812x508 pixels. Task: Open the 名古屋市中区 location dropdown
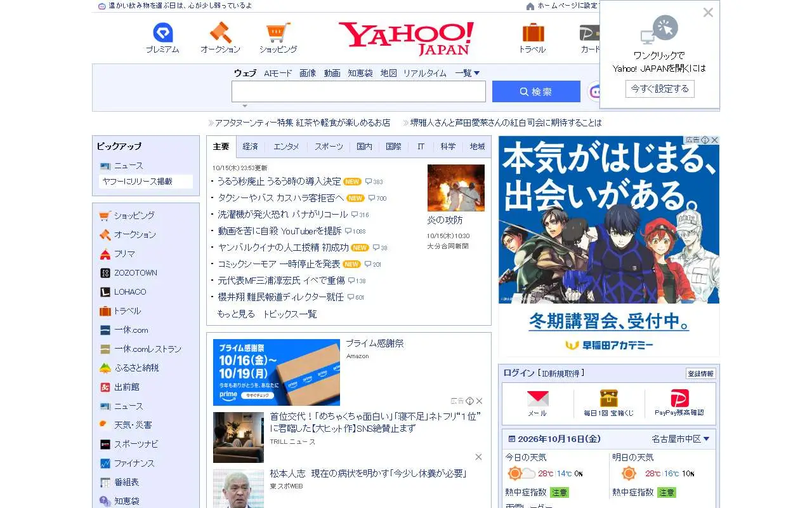point(681,439)
